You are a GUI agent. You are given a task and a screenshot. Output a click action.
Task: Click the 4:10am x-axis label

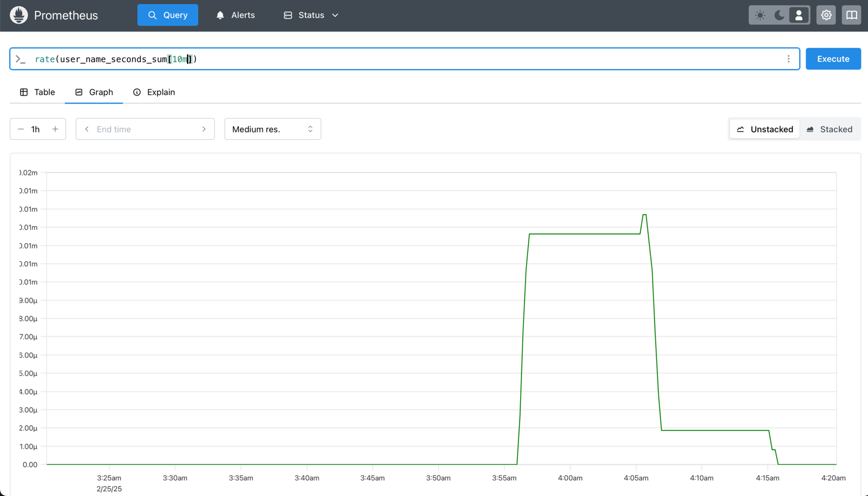click(x=702, y=478)
